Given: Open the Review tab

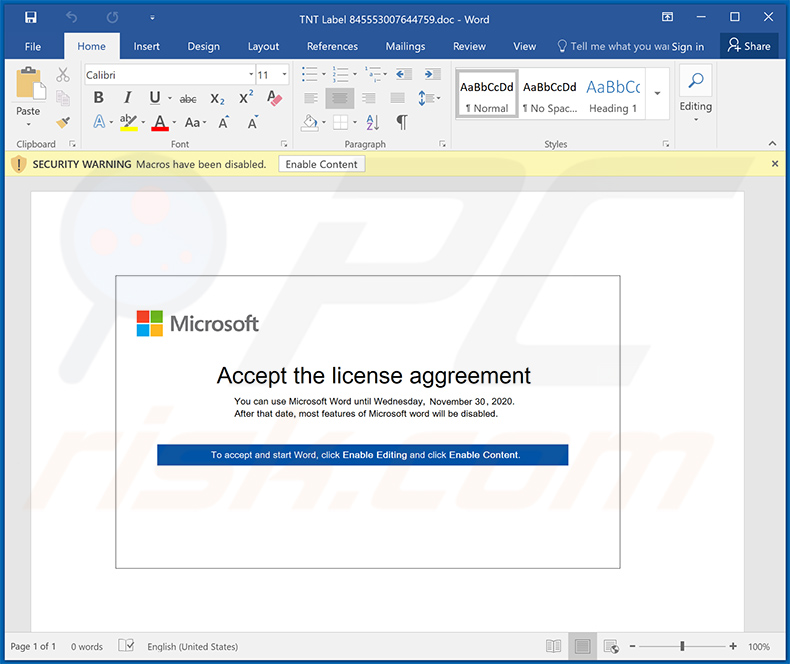Looking at the screenshot, I should click(x=469, y=46).
